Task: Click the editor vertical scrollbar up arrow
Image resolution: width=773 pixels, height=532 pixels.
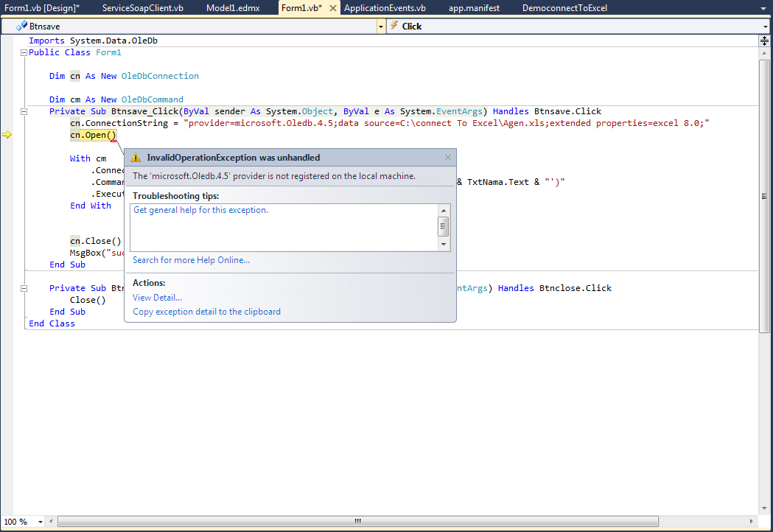Action: [764, 53]
